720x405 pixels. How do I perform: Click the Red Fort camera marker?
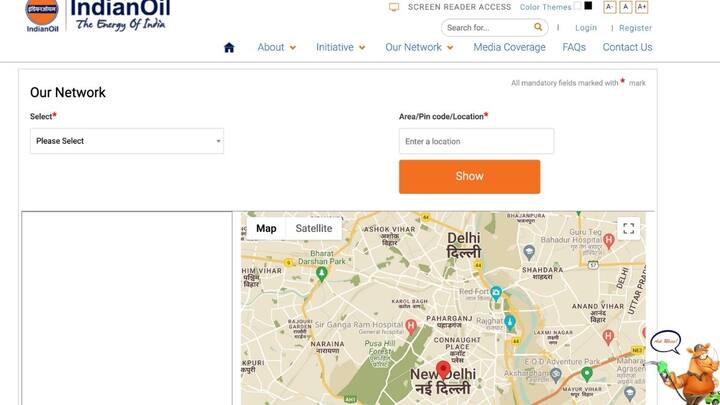pos(496,294)
